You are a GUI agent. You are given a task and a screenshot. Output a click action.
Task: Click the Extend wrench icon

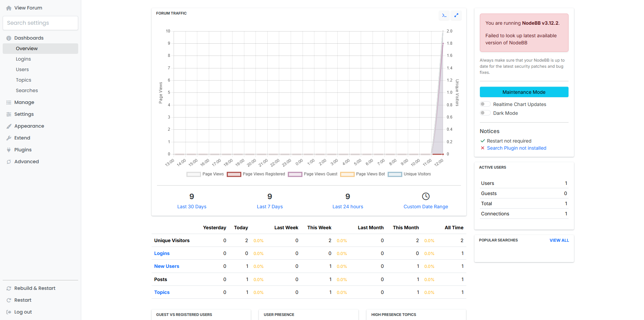(9, 138)
